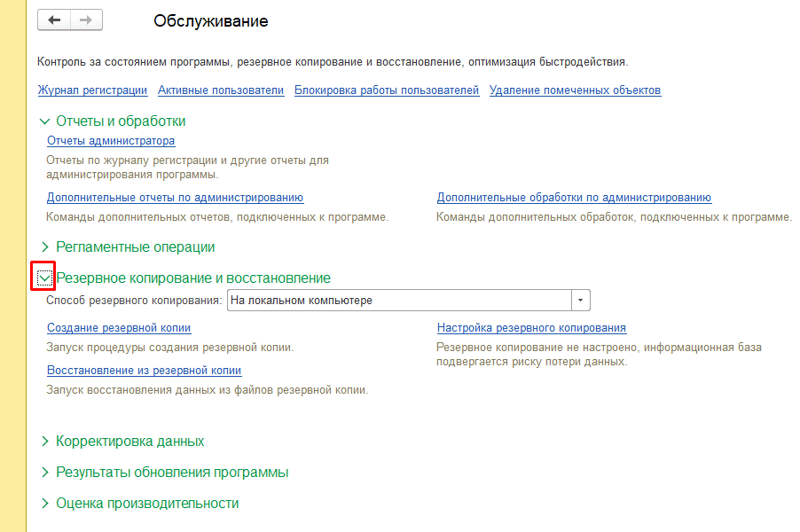This screenshot has height=532, width=800.
Task: Click the back navigation arrow
Action: 54,20
